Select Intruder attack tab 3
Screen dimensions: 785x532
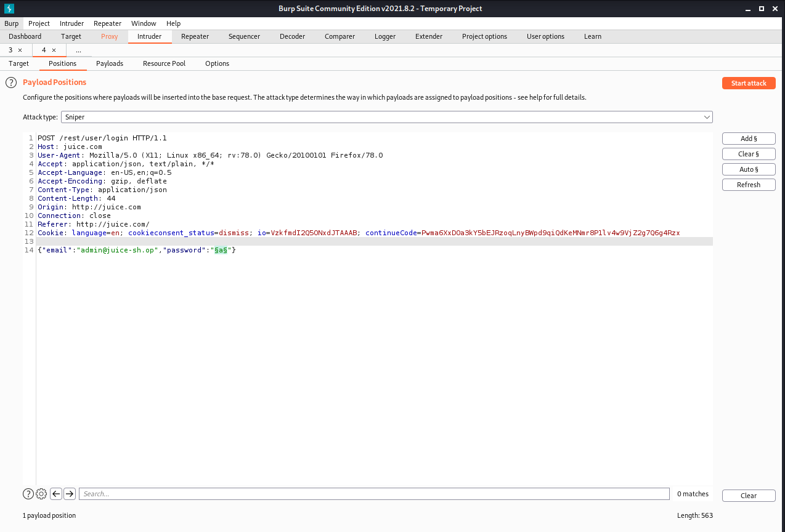(10, 50)
